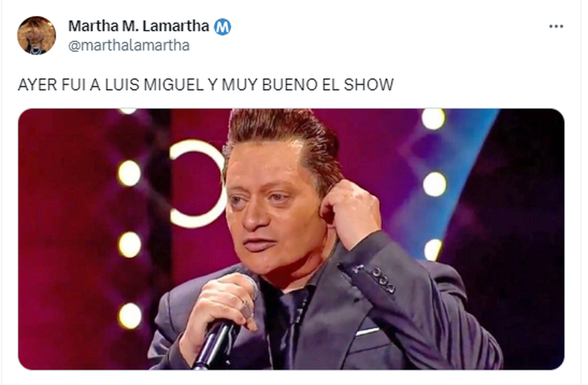Click the ring on the singer's finger
588x385 pixels.
click(x=247, y=308)
